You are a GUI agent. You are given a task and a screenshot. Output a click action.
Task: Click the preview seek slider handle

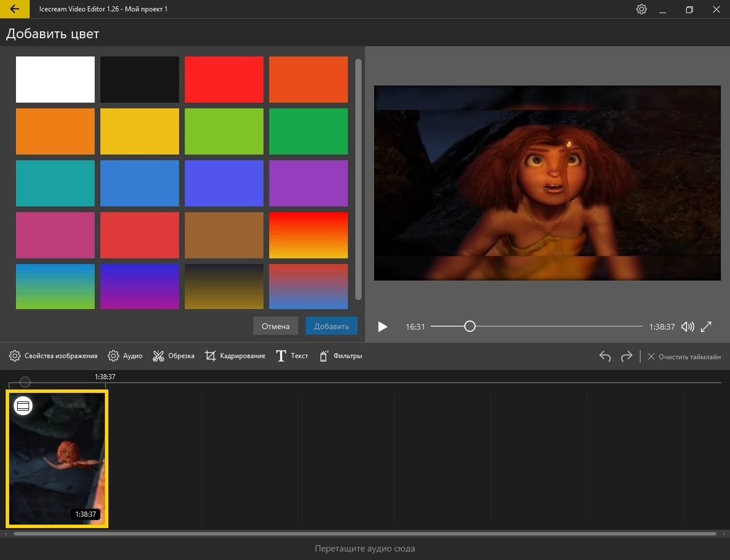coord(469,326)
